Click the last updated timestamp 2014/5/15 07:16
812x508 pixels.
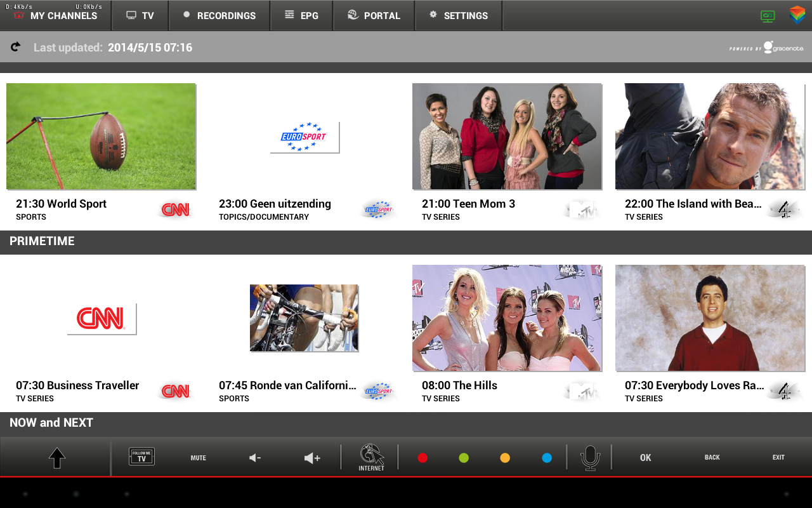pos(150,48)
